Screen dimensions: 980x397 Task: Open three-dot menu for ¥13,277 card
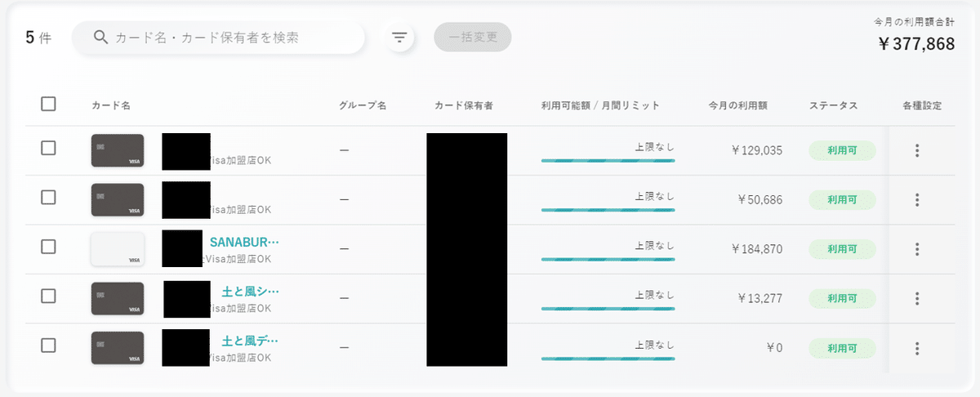[x=917, y=299]
